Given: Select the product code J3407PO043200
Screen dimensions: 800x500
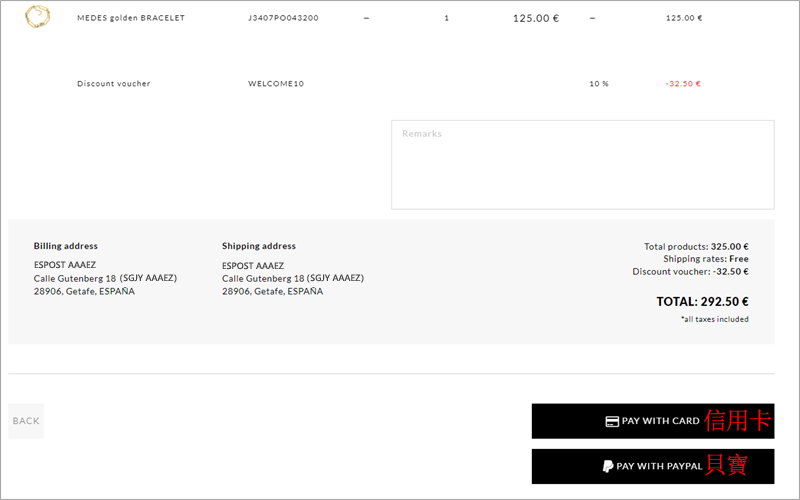Looking at the screenshot, I should (x=283, y=18).
